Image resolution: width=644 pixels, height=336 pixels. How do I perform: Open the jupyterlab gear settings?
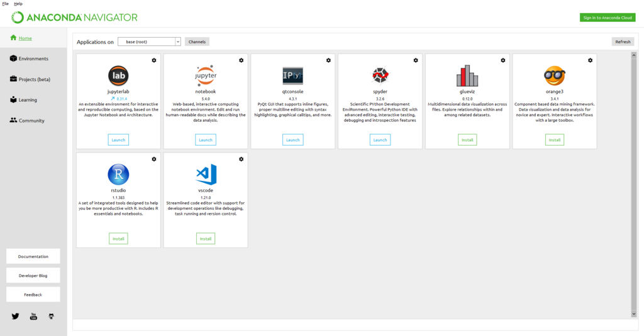click(x=154, y=60)
